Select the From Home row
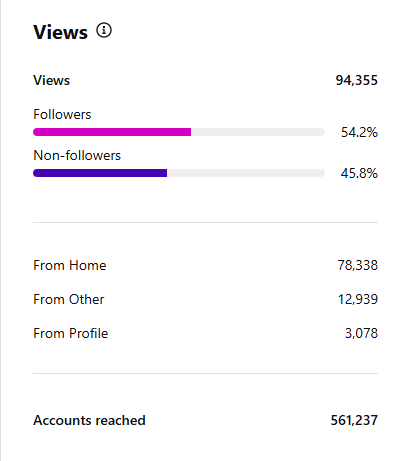410x461 pixels. click(x=205, y=266)
